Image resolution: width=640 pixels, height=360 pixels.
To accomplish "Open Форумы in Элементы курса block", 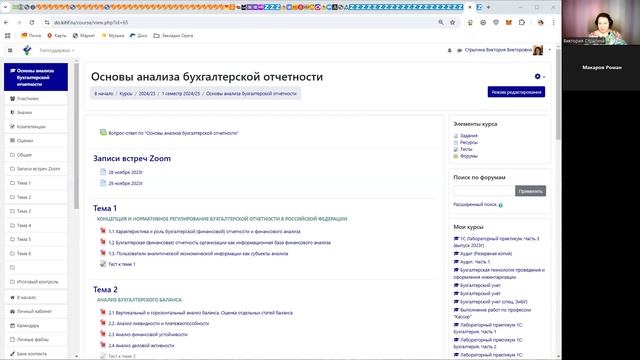I will (469, 156).
